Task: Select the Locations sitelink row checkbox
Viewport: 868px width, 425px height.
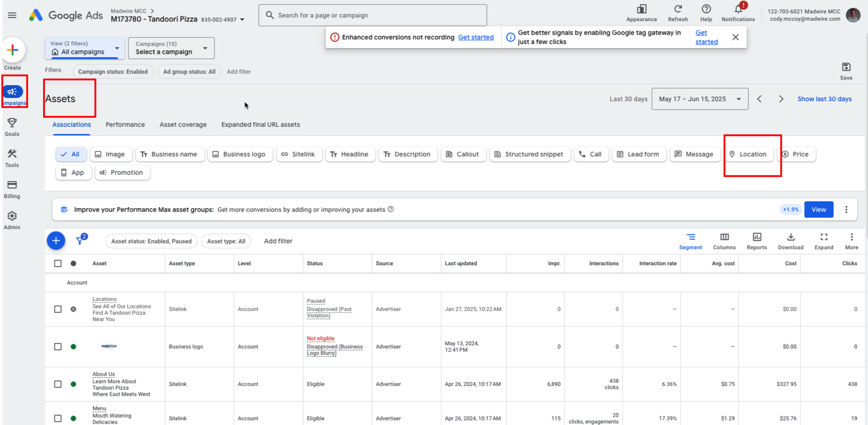Action: pyautogui.click(x=58, y=309)
